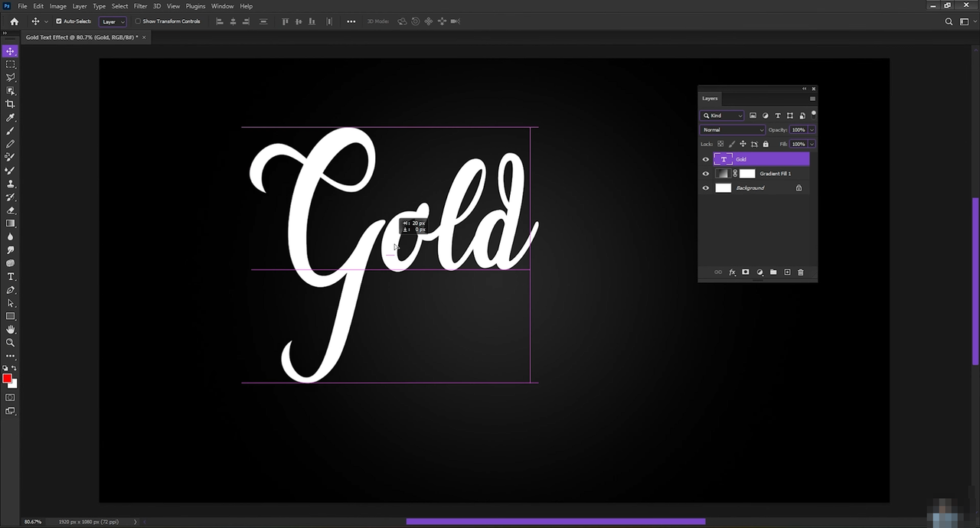
Task: Select the Eyedropper tool
Action: click(10, 118)
